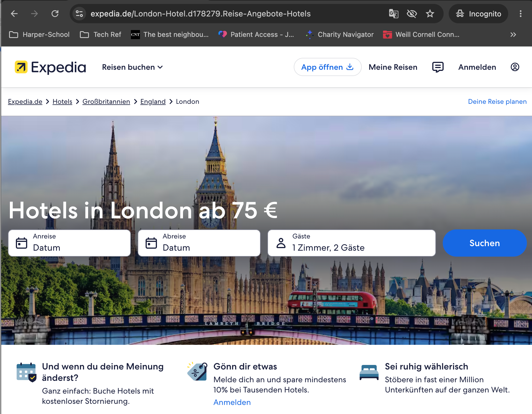Reload the page with the refresh icon
532x414 pixels.
[55, 14]
